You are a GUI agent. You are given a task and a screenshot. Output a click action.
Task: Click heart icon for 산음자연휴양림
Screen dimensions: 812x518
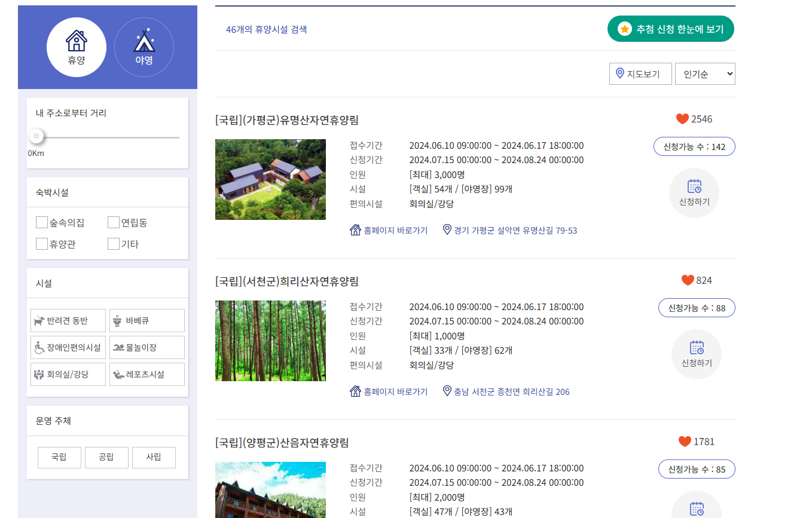(x=685, y=442)
